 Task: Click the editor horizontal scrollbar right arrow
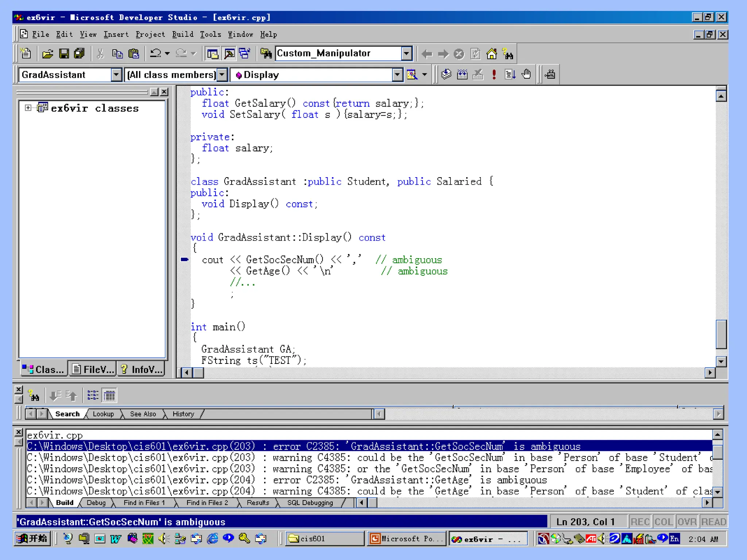(x=709, y=373)
